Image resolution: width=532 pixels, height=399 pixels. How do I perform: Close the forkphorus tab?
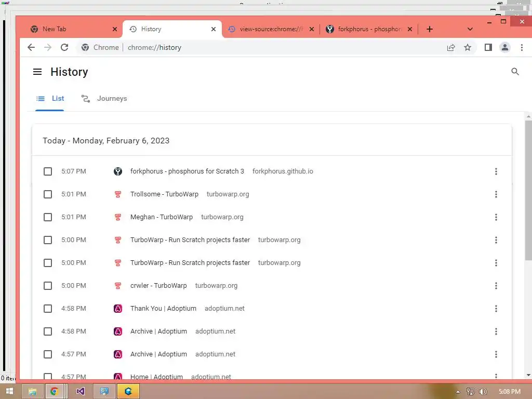coord(410,29)
